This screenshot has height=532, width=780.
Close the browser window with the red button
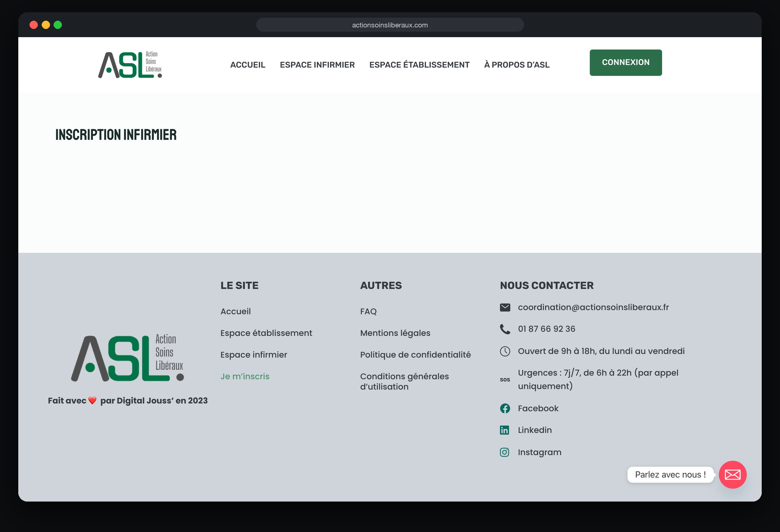[x=34, y=25]
